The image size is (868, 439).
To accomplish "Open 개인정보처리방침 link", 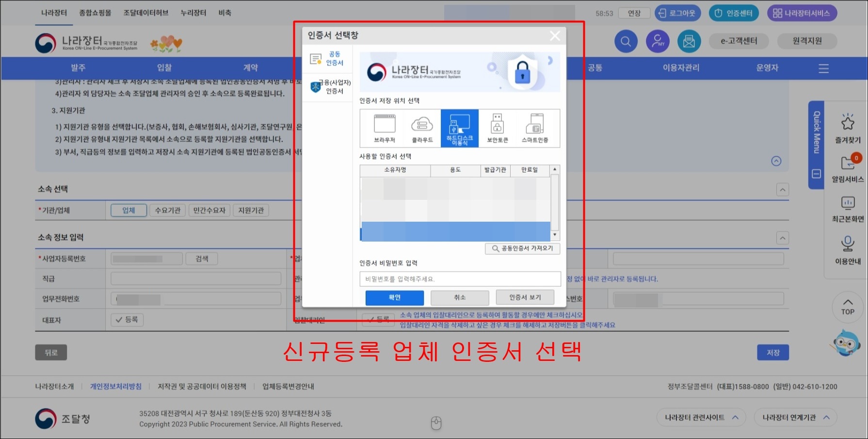I will 116,386.
